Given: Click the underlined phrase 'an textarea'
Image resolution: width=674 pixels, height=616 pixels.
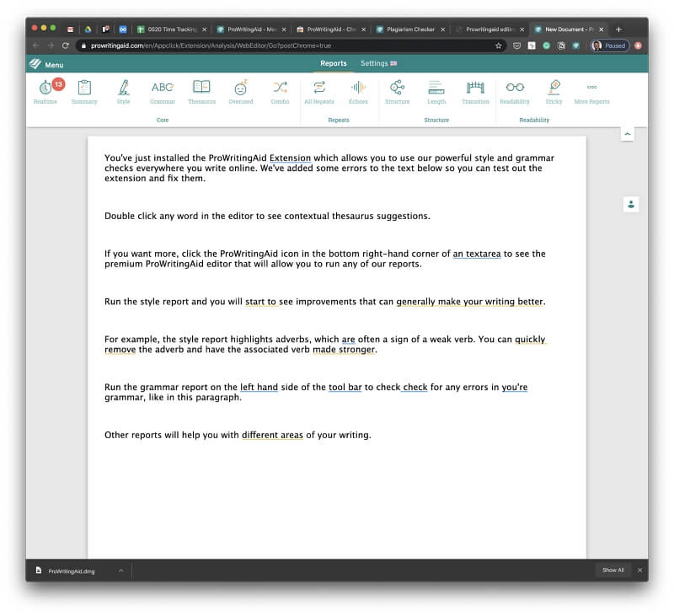Looking at the screenshot, I should pyautogui.click(x=477, y=254).
